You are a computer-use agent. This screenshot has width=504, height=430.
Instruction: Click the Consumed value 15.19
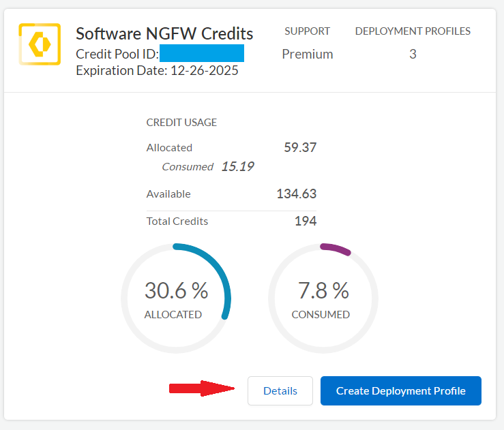tap(237, 166)
